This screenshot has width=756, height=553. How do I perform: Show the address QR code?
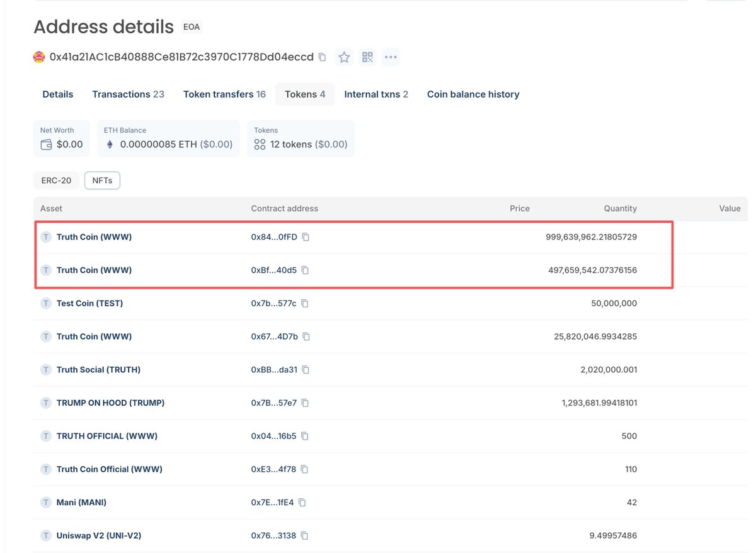coord(367,57)
